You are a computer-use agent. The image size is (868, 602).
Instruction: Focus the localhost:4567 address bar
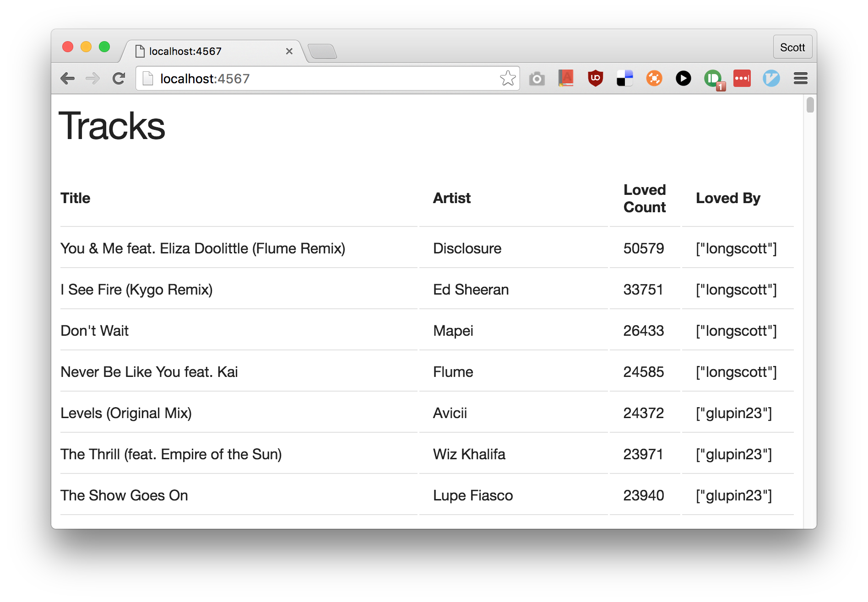[327, 79]
